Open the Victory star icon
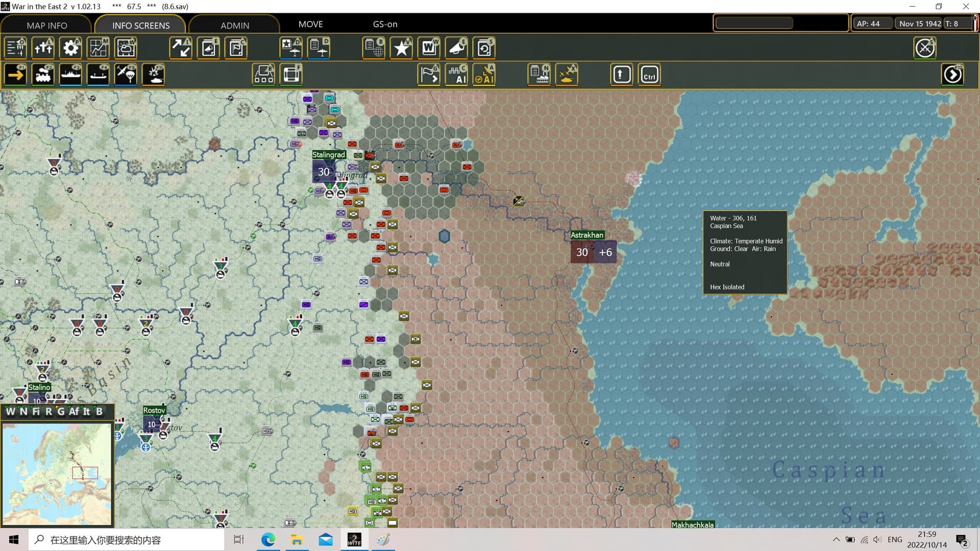Screen dimensions: 980x551 pyautogui.click(x=402, y=48)
